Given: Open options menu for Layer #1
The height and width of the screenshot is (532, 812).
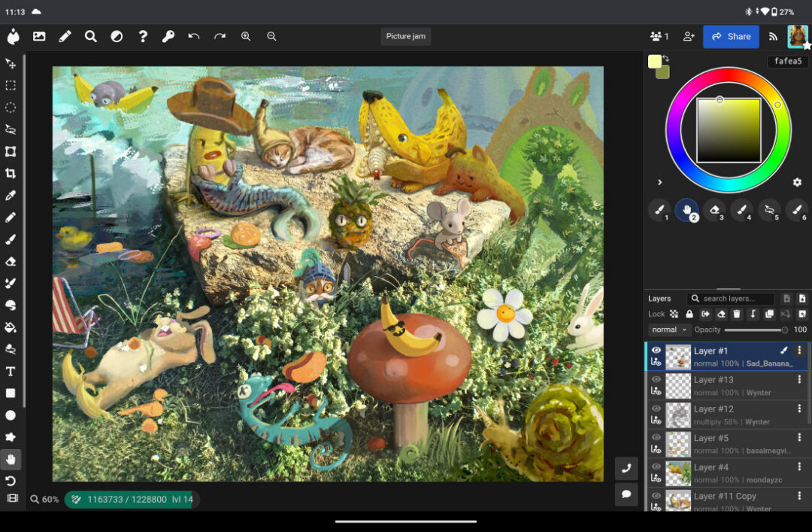Looking at the screenshot, I should click(x=799, y=351).
